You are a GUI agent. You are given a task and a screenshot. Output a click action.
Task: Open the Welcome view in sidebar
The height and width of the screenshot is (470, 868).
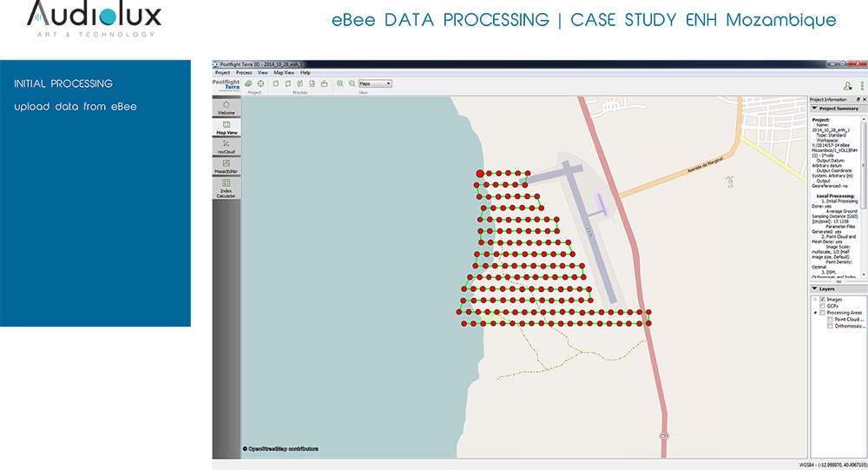(226, 107)
